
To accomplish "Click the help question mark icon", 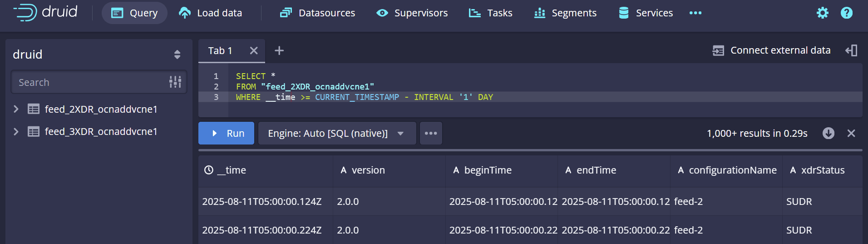I will coord(846,13).
